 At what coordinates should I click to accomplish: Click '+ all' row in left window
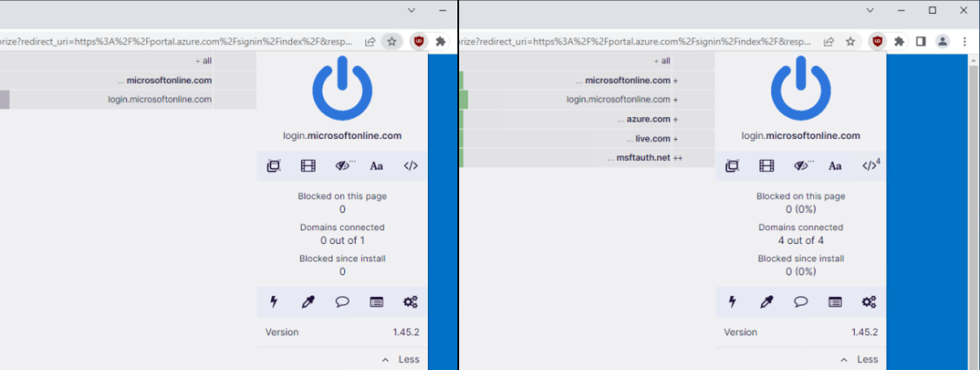click(x=128, y=61)
